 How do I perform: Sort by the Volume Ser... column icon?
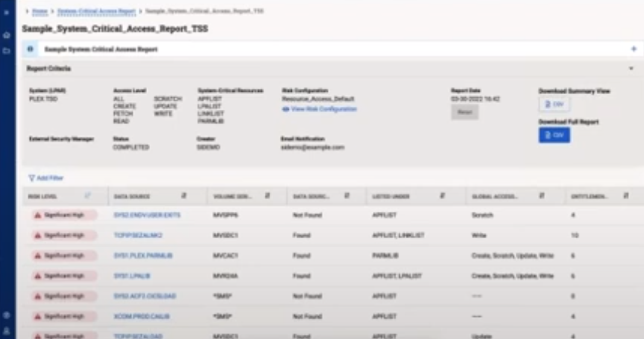(x=267, y=196)
